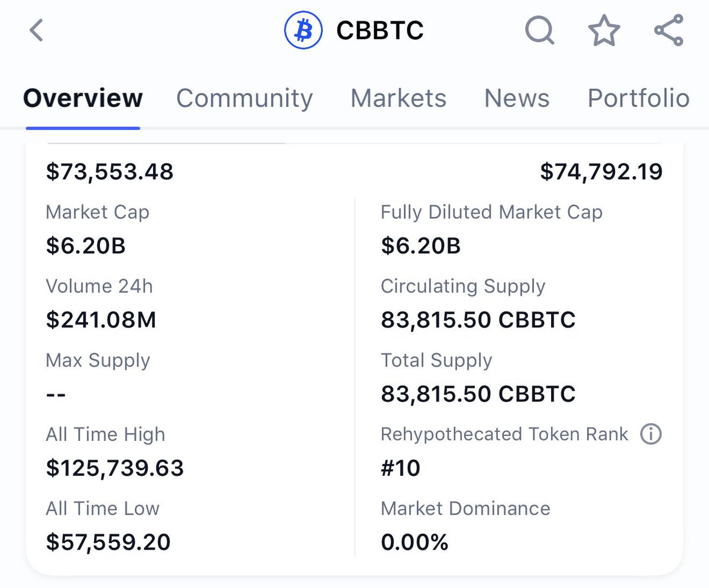This screenshot has width=709, height=588.
Task: Select the All Time High price
Action: (115, 468)
